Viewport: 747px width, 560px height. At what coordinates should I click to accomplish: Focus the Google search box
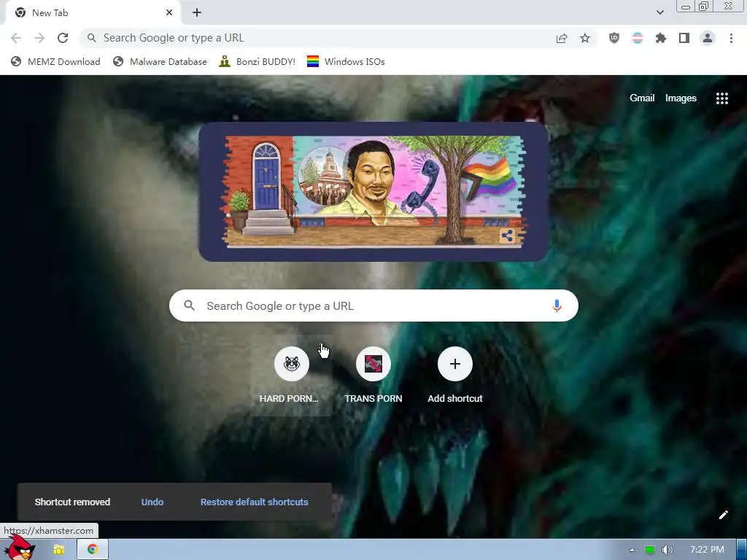point(374,306)
